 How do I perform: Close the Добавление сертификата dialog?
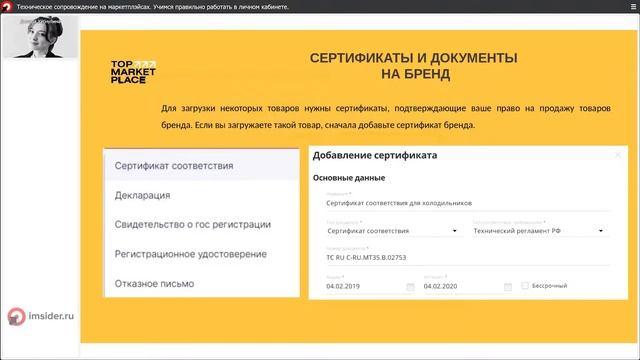(618, 155)
